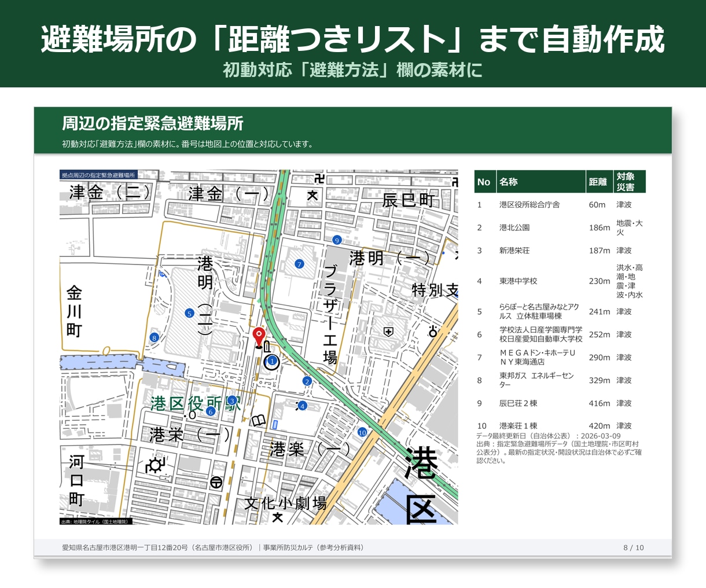Select blue map marker number 7
The width and height of the screenshot is (706, 588).
(299, 264)
